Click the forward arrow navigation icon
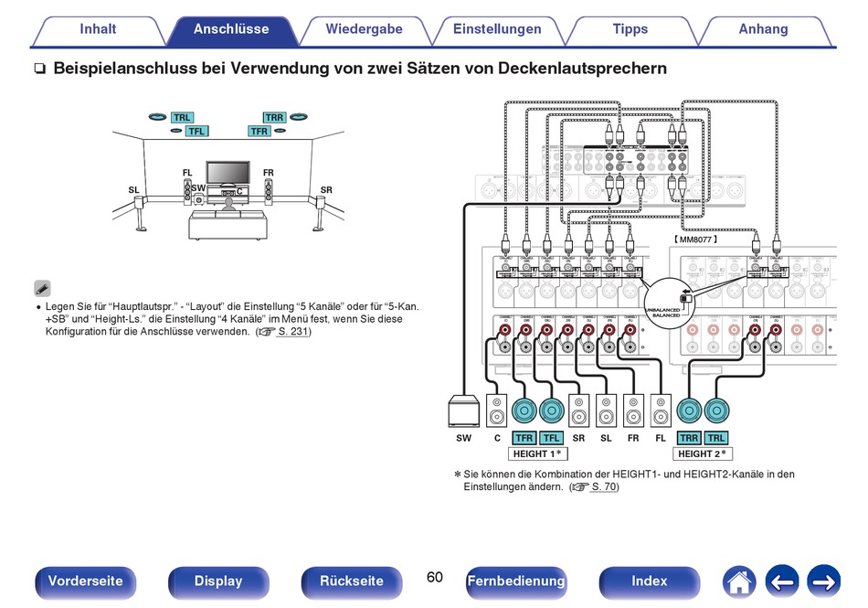This screenshot has width=868, height=608. click(824, 582)
